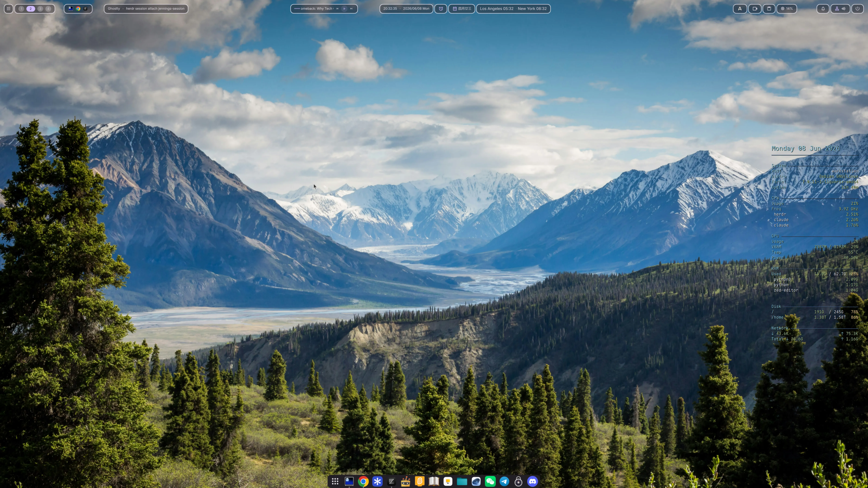This screenshot has height=488, width=868.
Task: Open the network status icon
Action: pyautogui.click(x=837, y=9)
